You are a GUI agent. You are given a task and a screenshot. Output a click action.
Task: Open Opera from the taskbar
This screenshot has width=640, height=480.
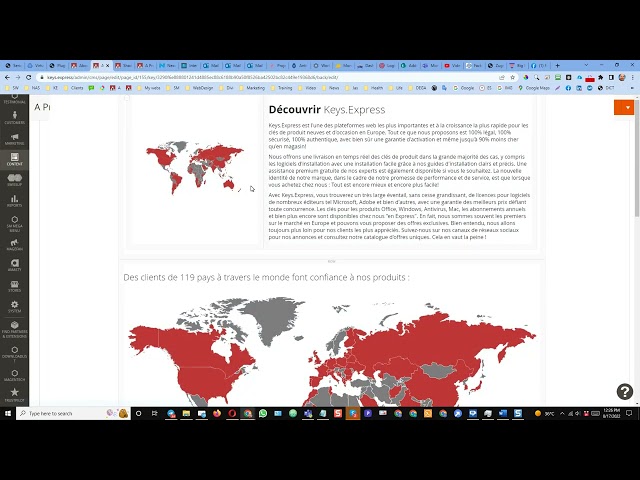click(232, 413)
